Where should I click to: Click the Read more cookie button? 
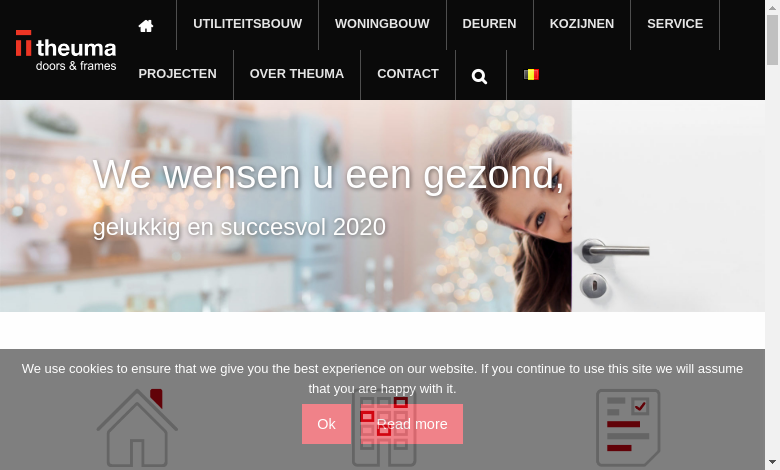pos(412,424)
